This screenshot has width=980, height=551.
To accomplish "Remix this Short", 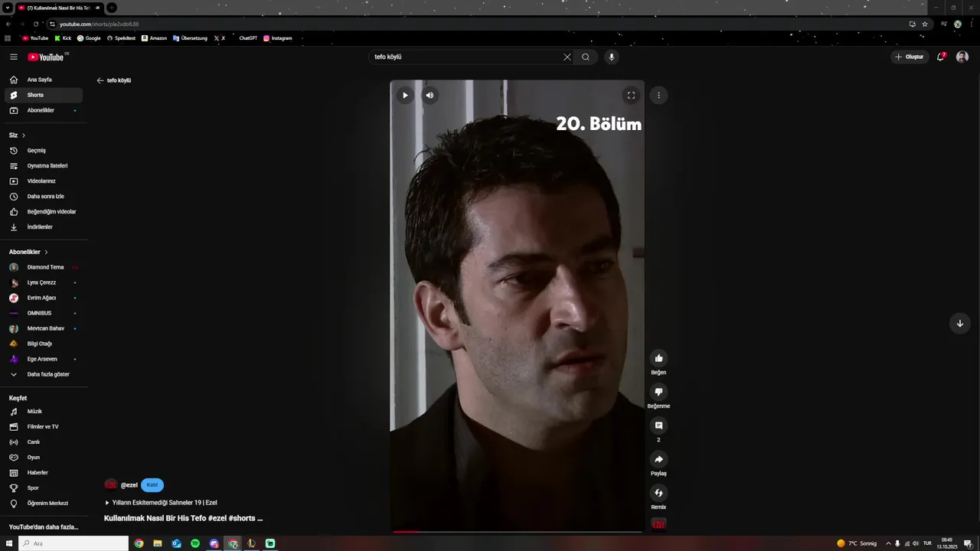I will point(658,493).
